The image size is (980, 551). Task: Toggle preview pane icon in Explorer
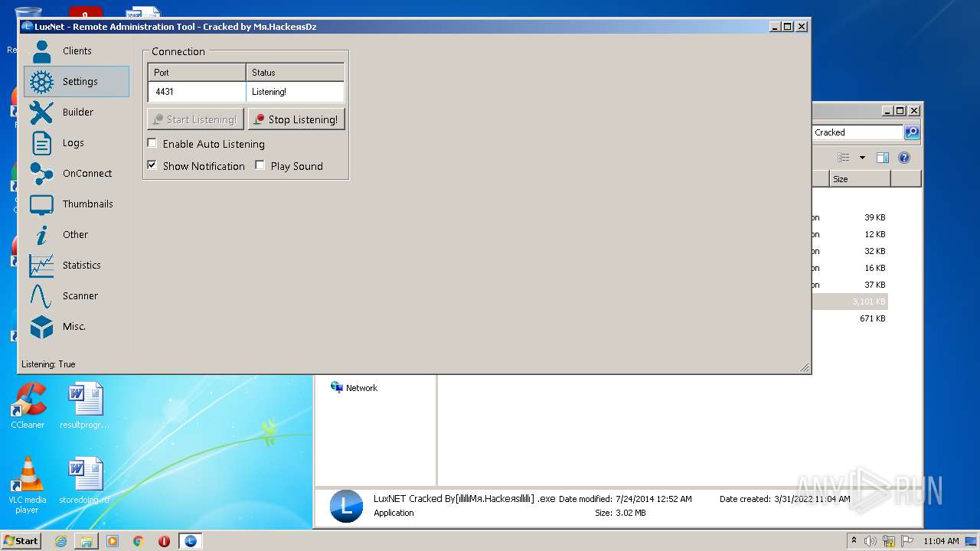[883, 158]
